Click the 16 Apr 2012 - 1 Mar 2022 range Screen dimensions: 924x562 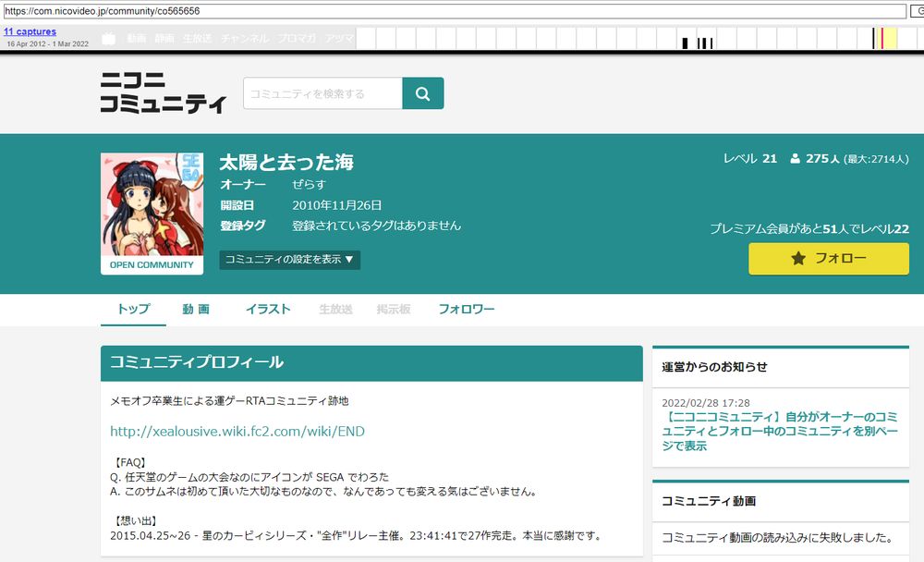48,44
